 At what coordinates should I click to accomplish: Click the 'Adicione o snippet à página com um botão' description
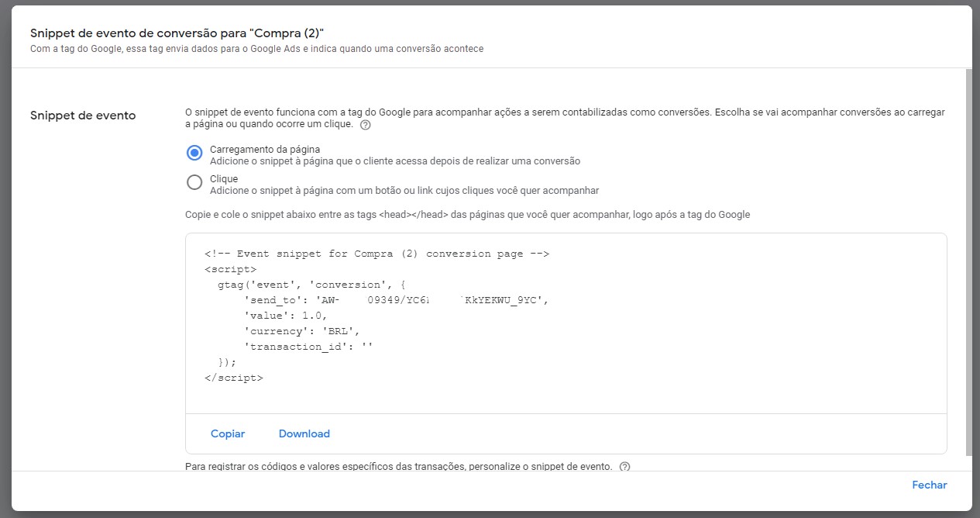[x=404, y=191]
